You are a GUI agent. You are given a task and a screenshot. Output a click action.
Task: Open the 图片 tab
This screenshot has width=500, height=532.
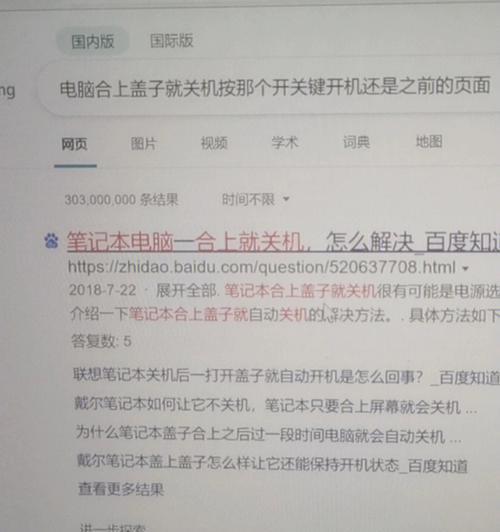143,144
